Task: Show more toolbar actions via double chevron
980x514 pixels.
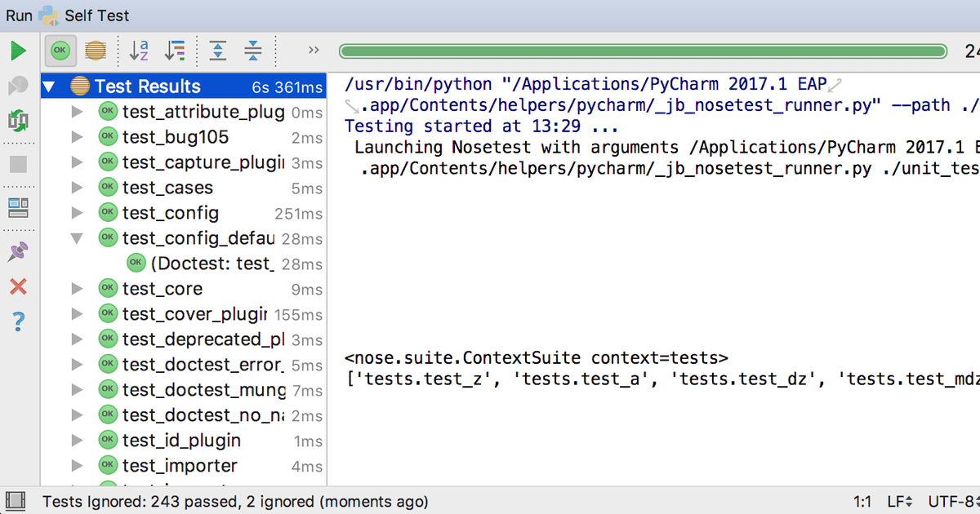Action: [x=314, y=51]
